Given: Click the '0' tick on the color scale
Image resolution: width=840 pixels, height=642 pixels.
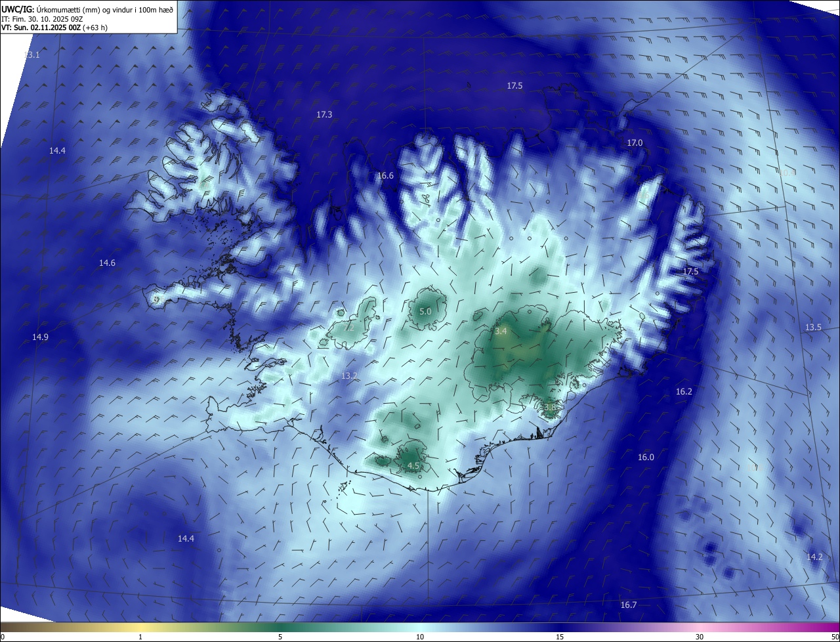Looking at the screenshot, I should click(3, 637).
